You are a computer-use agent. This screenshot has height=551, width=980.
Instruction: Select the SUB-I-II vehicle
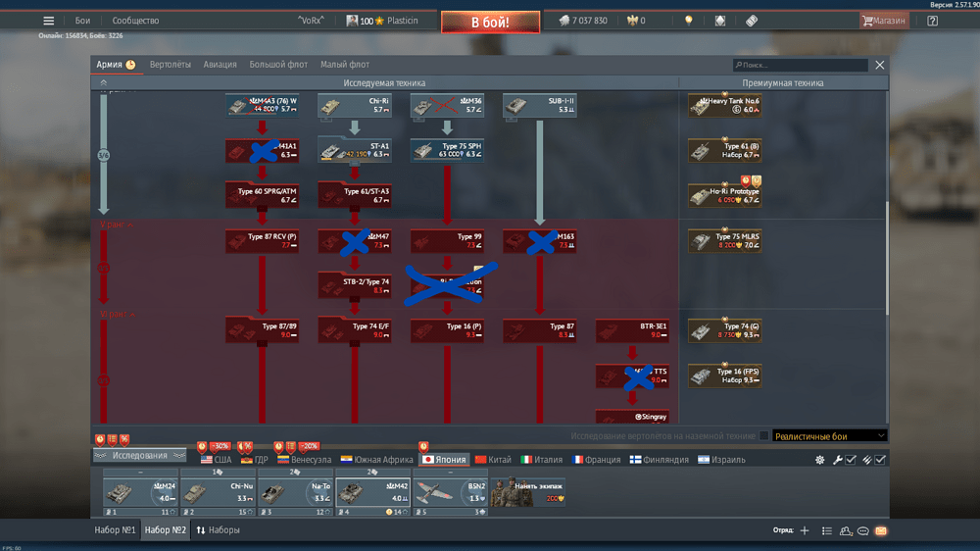(539, 105)
